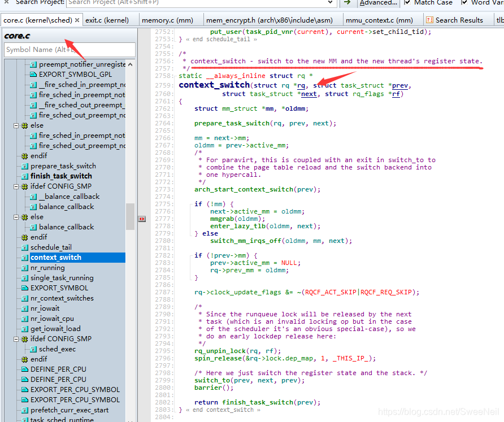Click the Search Project input field
The width and height of the screenshot is (504, 422).
click(x=196, y=3)
